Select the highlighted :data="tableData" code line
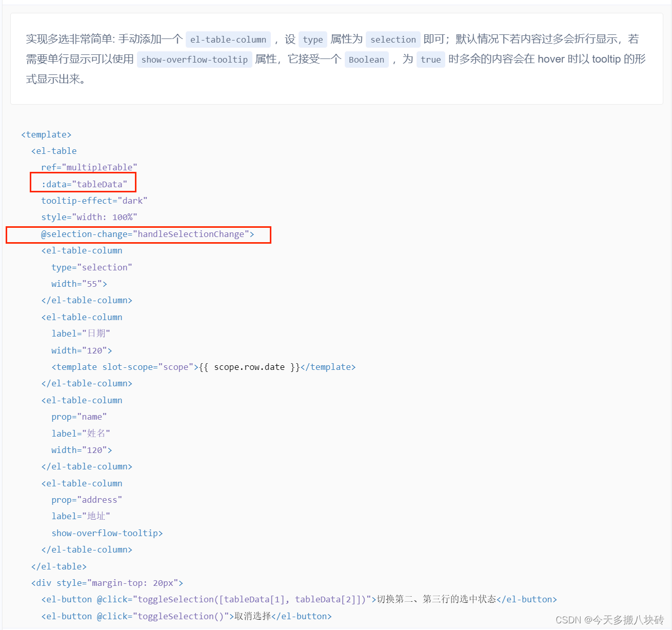The height and width of the screenshot is (630, 672). [83, 184]
